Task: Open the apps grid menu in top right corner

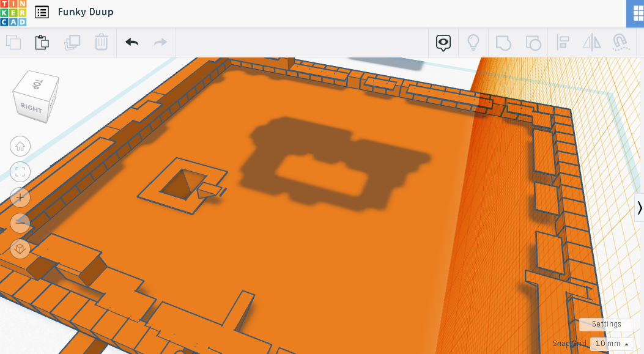Action: click(x=637, y=13)
